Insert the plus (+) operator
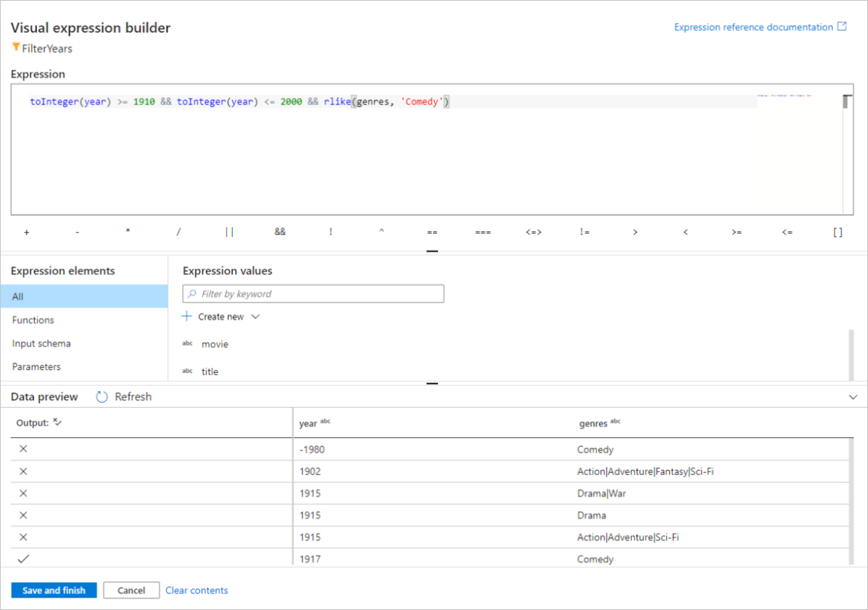The image size is (868, 610). [x=27, y=232]
